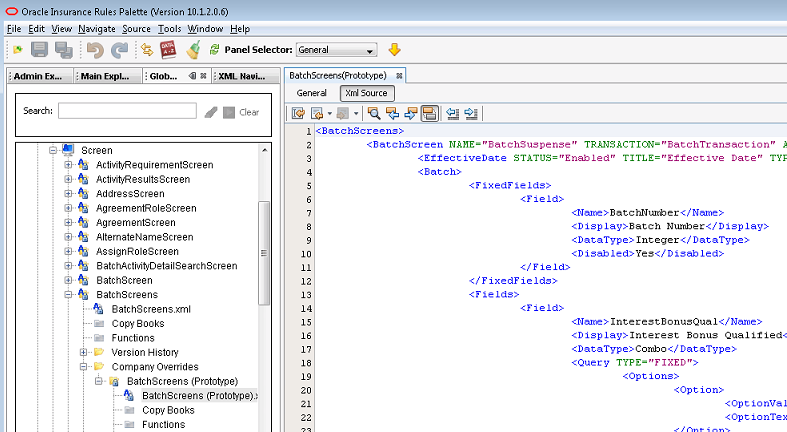The height and width of the screenshot is (432, 787).
Task: Click in the Search text field
Action: point(125,111)
